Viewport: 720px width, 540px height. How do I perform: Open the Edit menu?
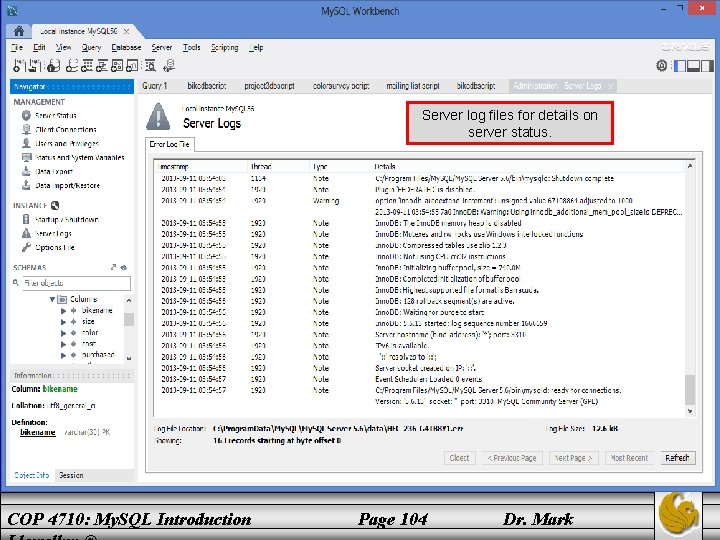pos(39,47)
